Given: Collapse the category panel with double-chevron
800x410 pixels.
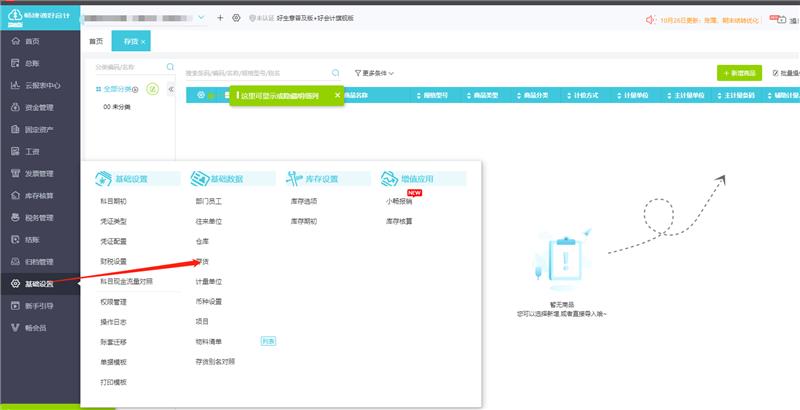Looking at the screenshot, I should pyautogui.click(x=170, y=89).
